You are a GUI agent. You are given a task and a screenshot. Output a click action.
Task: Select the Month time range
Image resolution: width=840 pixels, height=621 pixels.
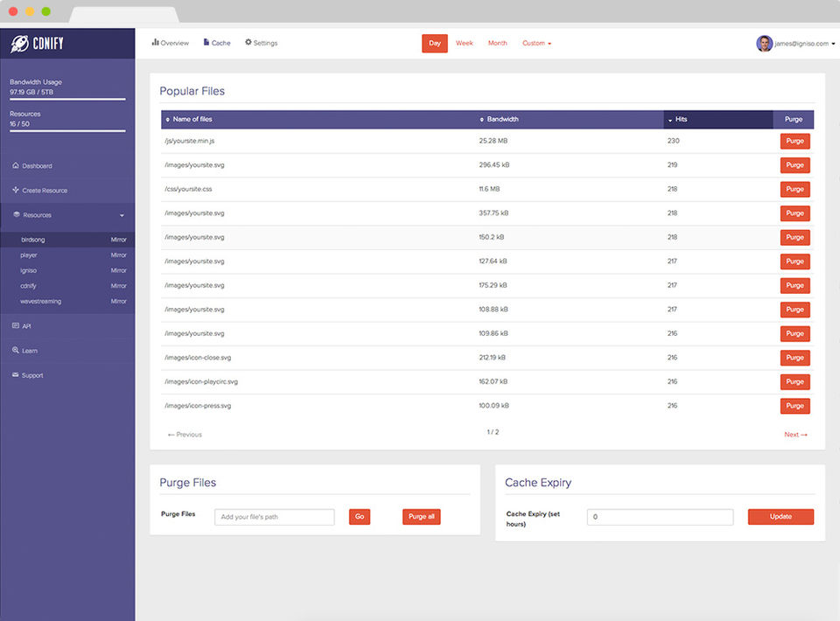(x=497, y=43)
